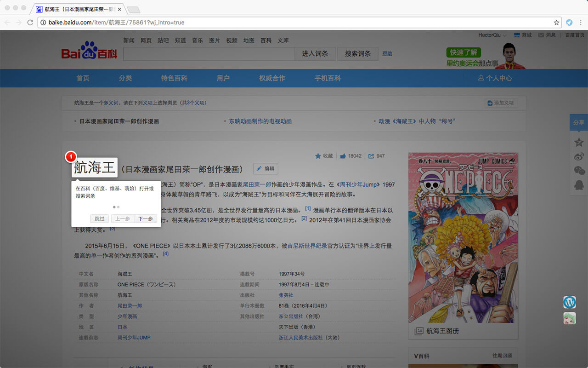Open the 首页 nav tab

pyautogui.click(x=83, y=78)
